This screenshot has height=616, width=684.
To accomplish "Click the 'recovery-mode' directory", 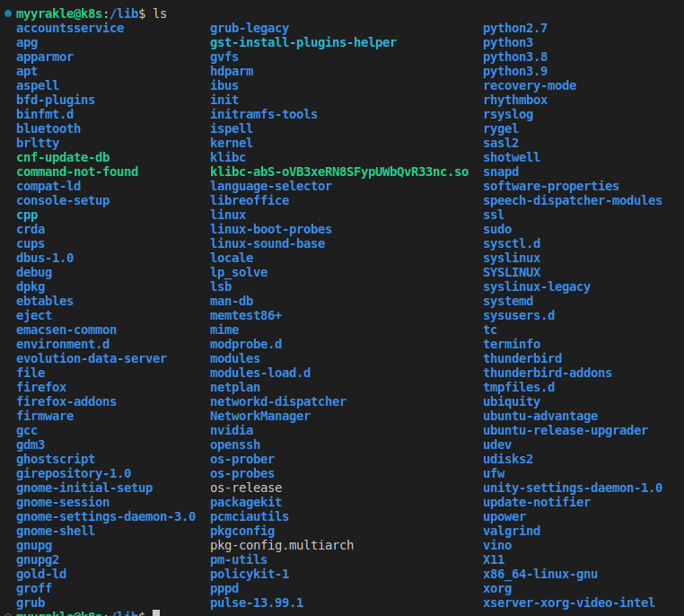I will [x=530, y=86].
